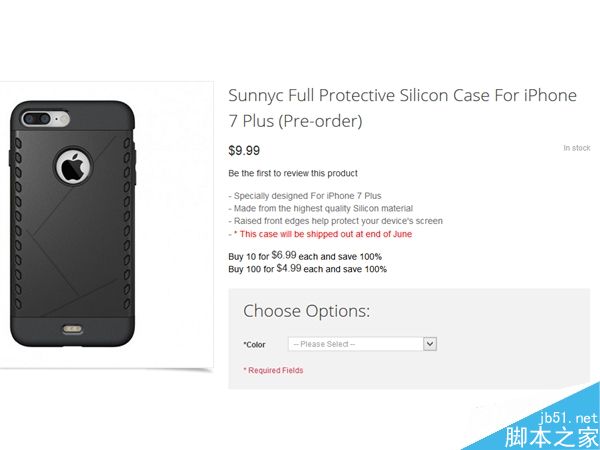
Task: Click 'Specially designed For iPhone 7 Plus' bullet
Action: 304,195
